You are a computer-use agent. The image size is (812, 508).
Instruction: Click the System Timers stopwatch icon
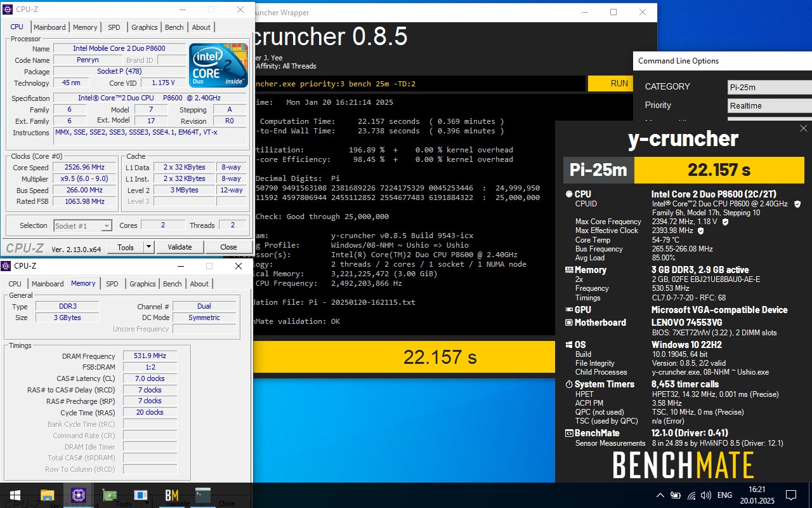tap(568, 384)
